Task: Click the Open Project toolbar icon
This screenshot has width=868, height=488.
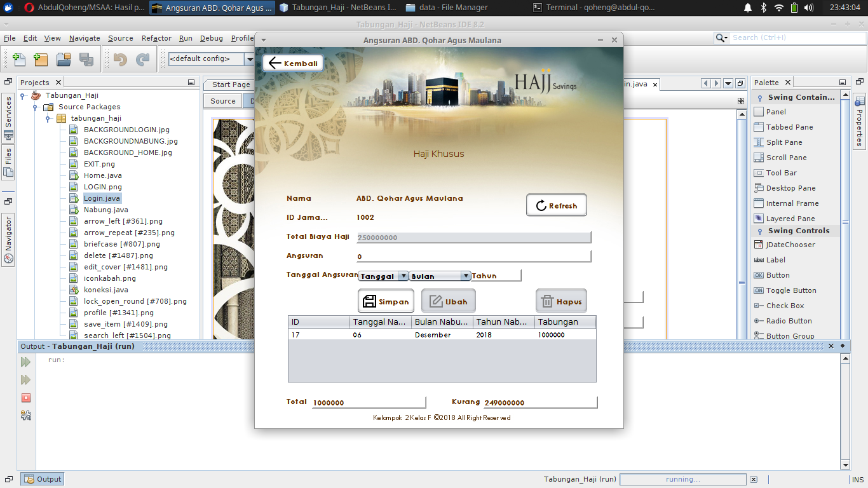Action: tap(64, 60)
